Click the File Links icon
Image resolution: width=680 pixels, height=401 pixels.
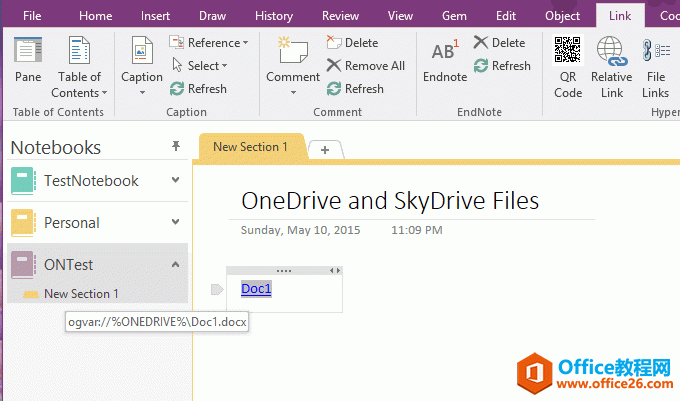pos(656,66)
